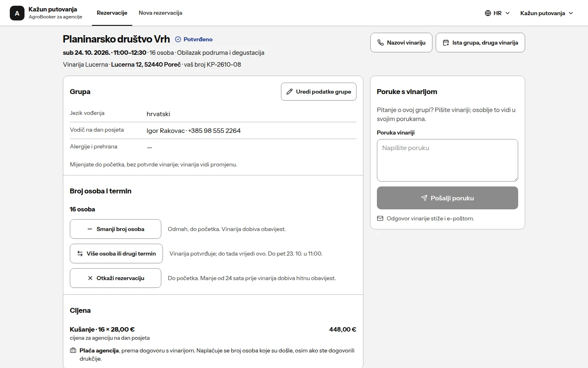This screenshot has height=368, width=588.
Task: Click Uredi podatke grupe button
Action: (x=318, y=92)
